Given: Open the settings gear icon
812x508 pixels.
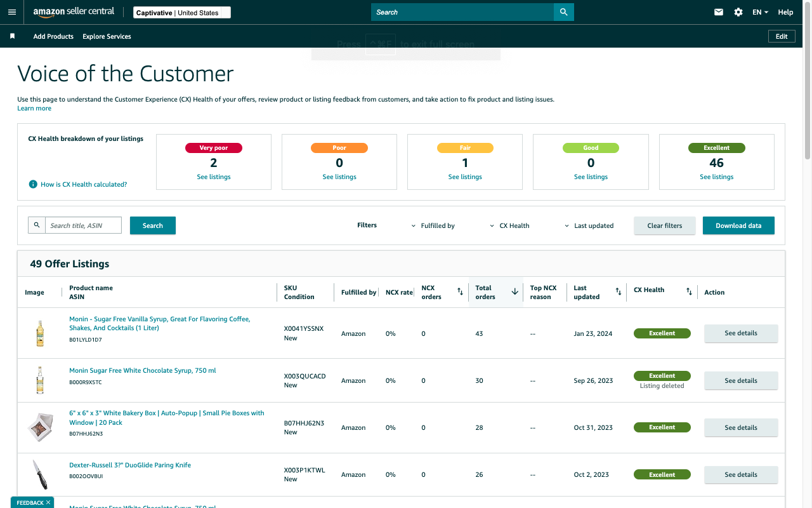Looking at the screenshot, I should coord(738,12).
